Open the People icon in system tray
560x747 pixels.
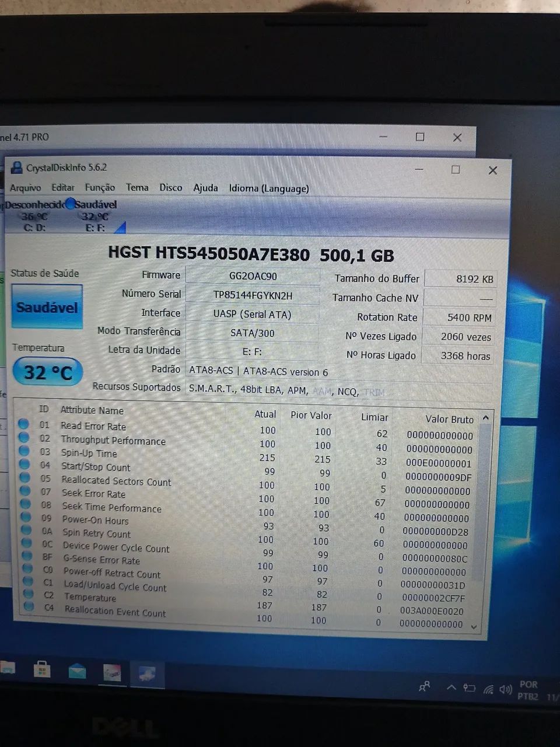click(x=425, y=686)
